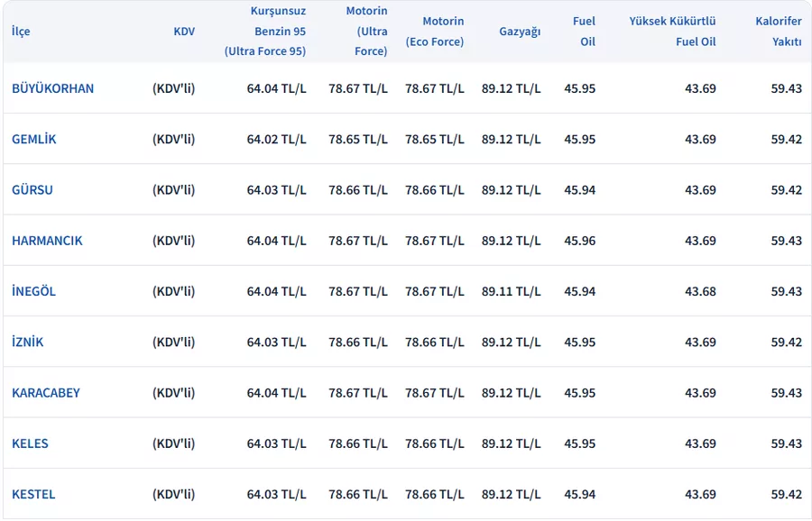The height and width of the screenshot is (521, 812).
Task: Open the İNEGÖL district link
Action: [33, 291]
